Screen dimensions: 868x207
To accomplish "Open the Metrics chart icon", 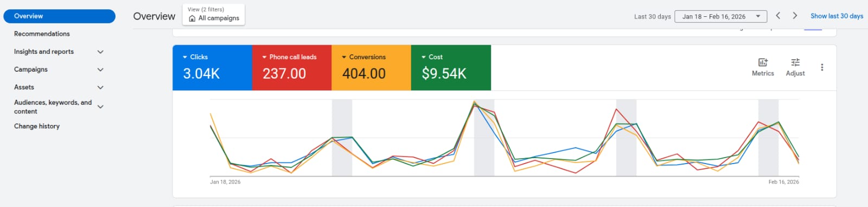I will click(x=763, y=62).
